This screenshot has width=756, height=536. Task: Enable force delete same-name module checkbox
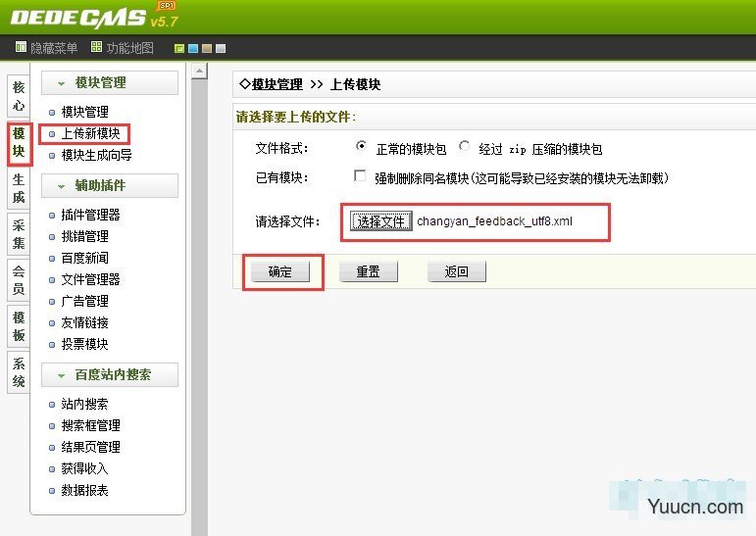(360, 176)
